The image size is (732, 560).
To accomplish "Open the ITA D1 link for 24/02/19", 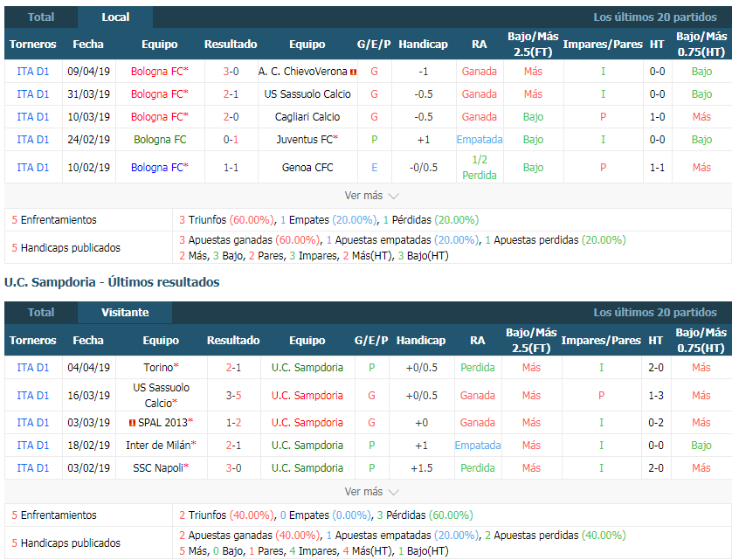I will (32, 140).
